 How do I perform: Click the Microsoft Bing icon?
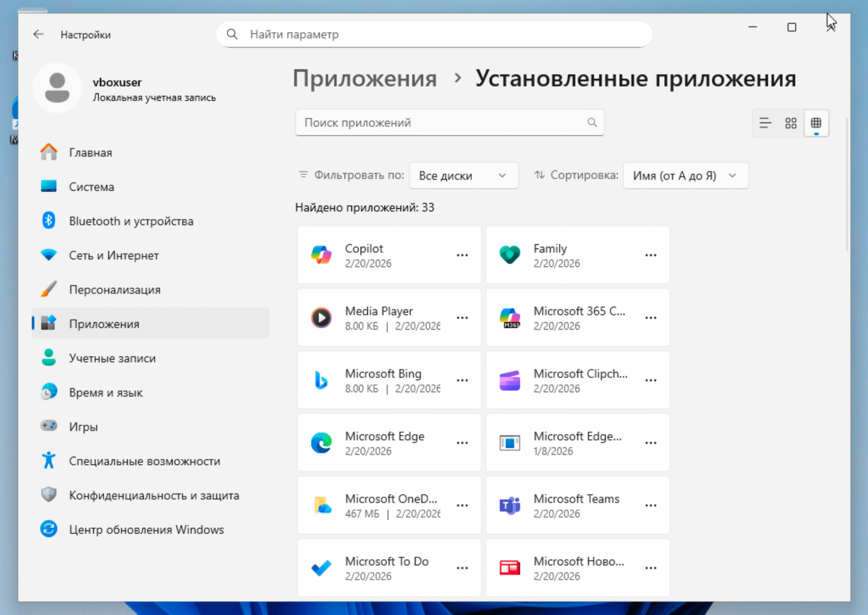click(321, 380)
